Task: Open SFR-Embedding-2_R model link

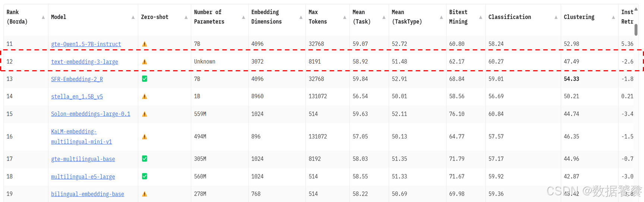Action: point(77,79)
